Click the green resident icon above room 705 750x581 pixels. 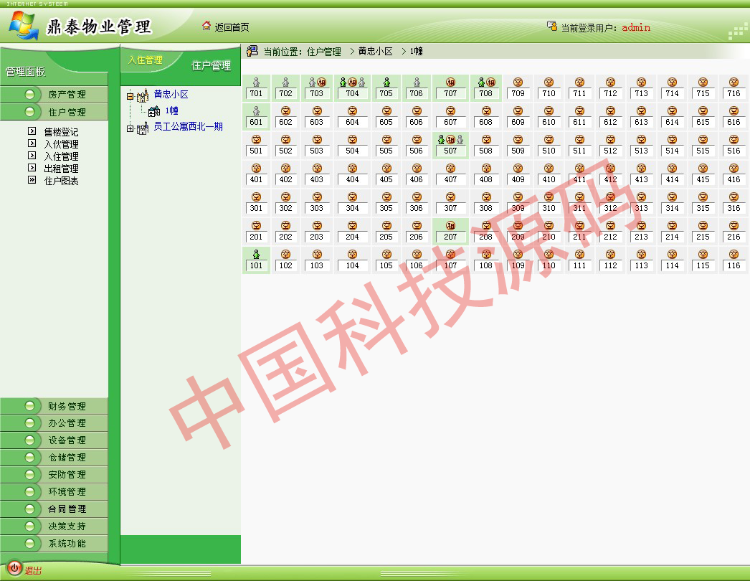[x=386, y=82]
